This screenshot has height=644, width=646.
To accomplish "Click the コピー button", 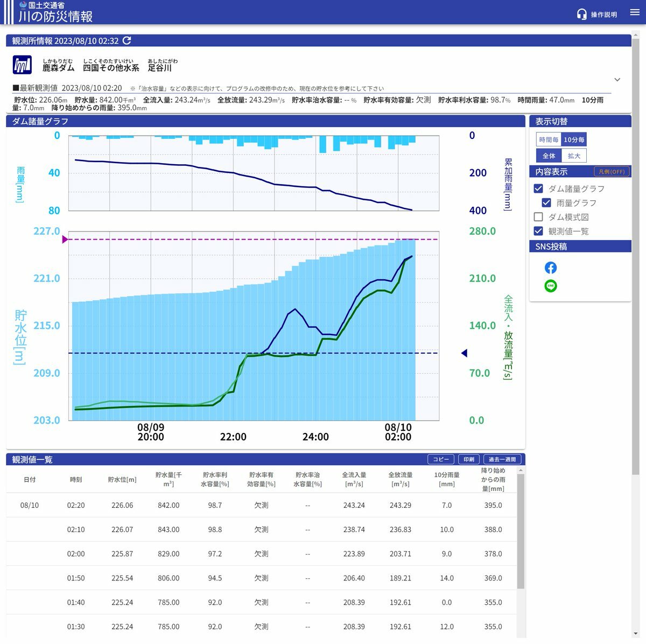I will pyautogui.click(x=441, y=459).
